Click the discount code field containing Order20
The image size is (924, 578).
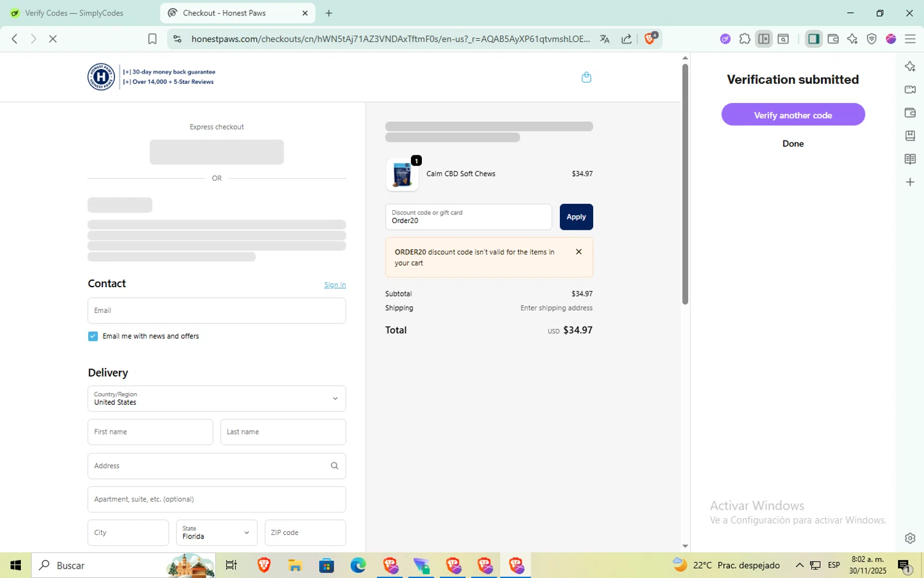[x=468, y=217]
